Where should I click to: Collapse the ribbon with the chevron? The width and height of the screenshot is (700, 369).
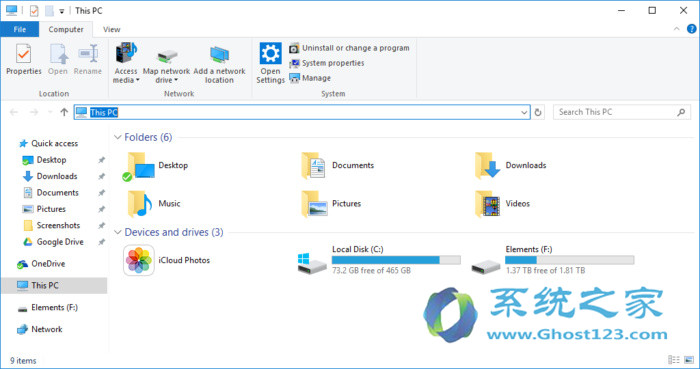click(x=677, y=29)
